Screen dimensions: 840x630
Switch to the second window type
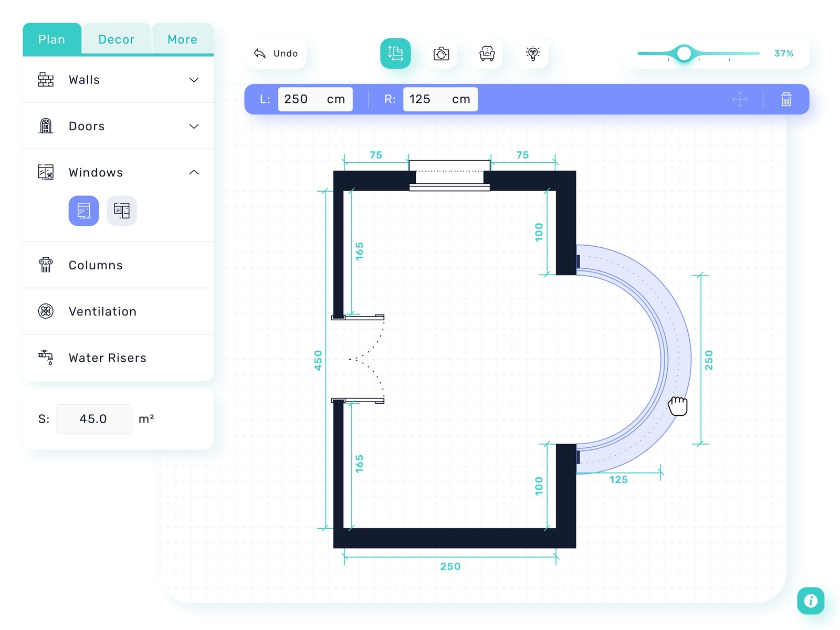coord(121,211)
